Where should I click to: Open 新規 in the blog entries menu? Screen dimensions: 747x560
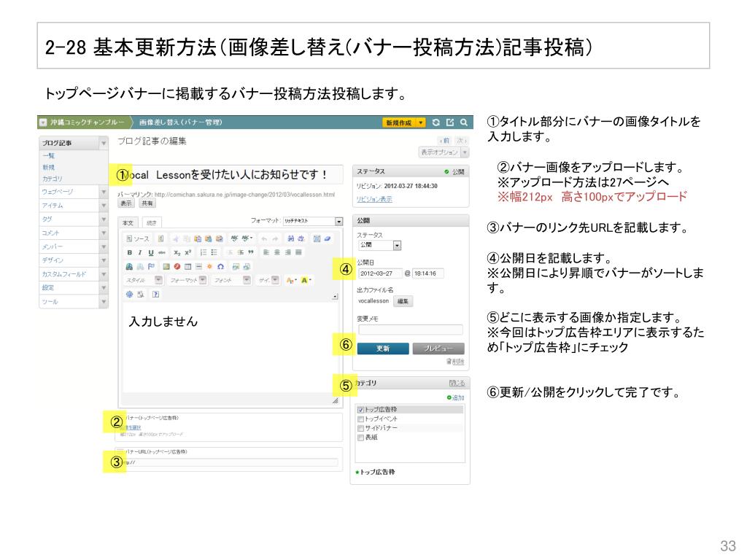(x=49, y=168)
